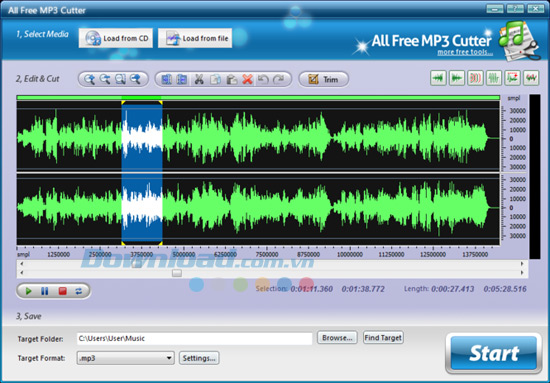
Task: Toggle the loop playback button
Action: coord(79,291)
